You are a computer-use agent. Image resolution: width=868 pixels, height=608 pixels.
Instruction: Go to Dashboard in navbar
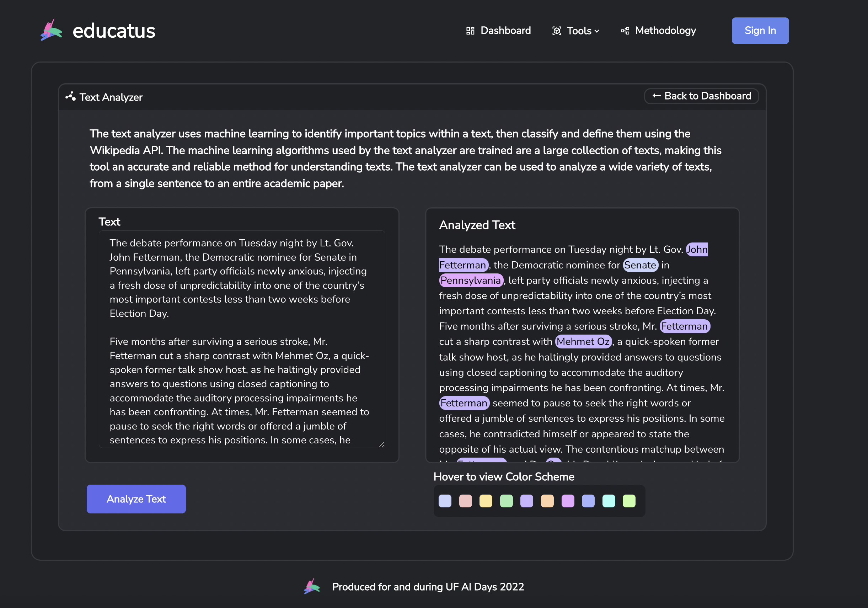click(505, 31)
